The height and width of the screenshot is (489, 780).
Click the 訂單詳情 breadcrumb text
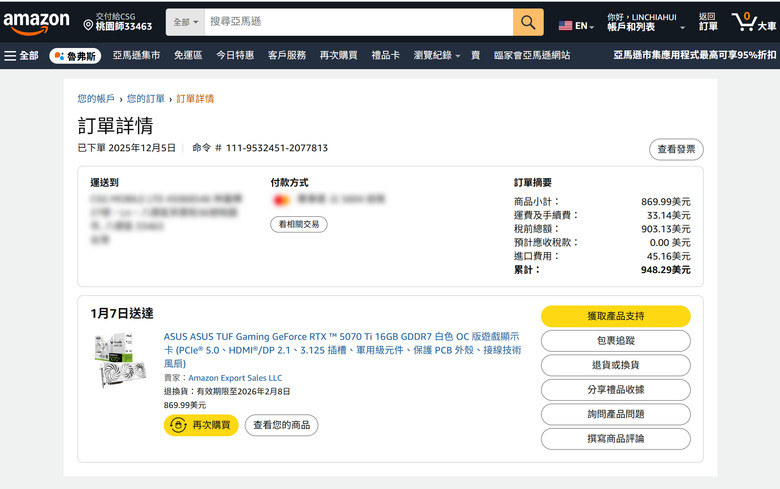[x=195, y=98]
